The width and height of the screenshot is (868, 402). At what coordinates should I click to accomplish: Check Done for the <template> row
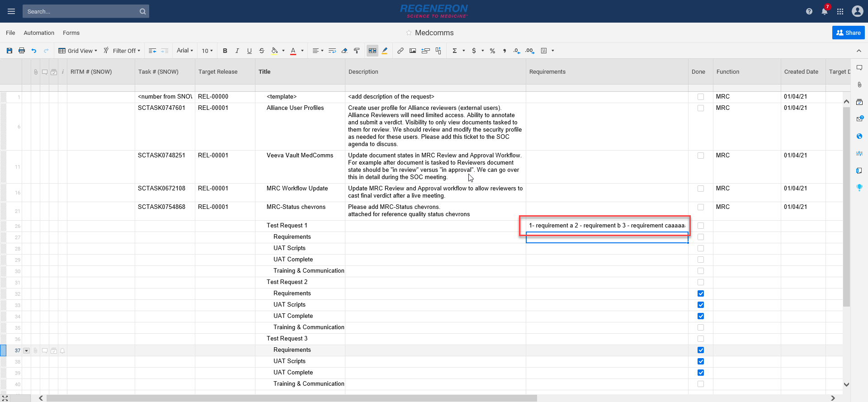[x=701, y=97]
